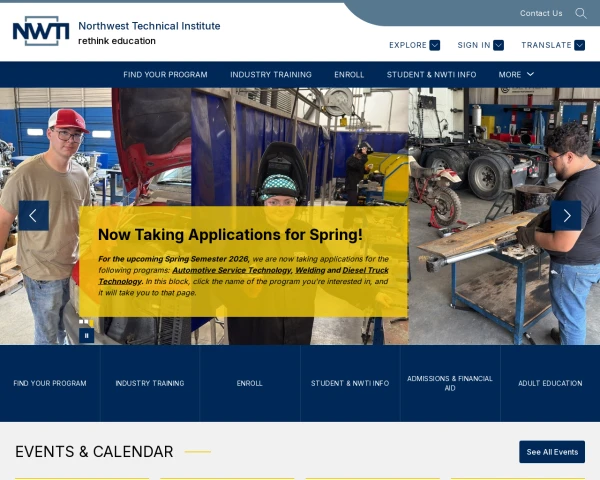Open the Translate dropdown

click(x=553, y=45)
